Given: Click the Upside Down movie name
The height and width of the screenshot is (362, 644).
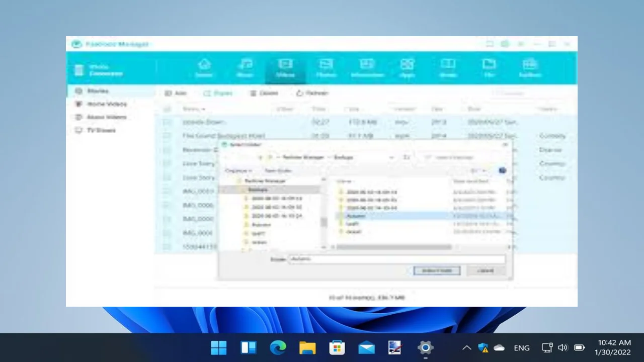Looking at the screenshot, I should (203, 122).
